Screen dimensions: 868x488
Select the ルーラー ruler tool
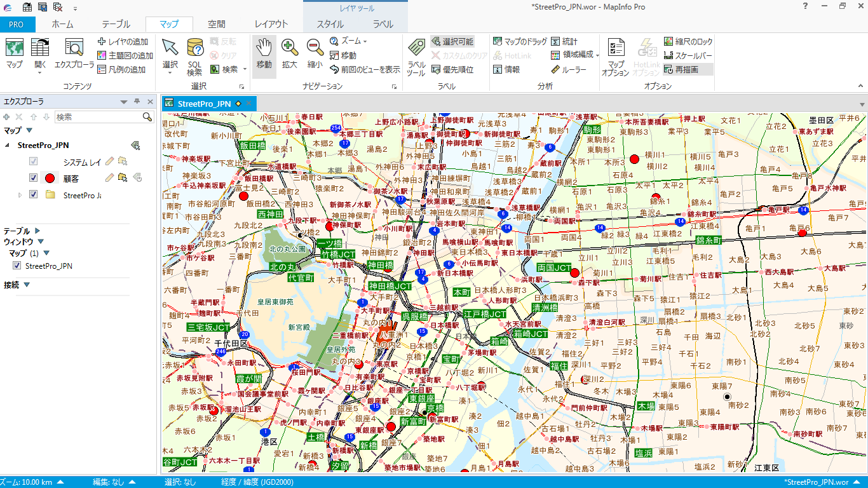pos(569,69)
